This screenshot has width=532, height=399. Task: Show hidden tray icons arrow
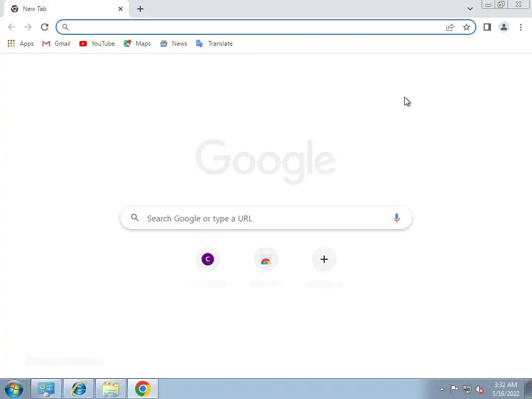tap(442, 389)
